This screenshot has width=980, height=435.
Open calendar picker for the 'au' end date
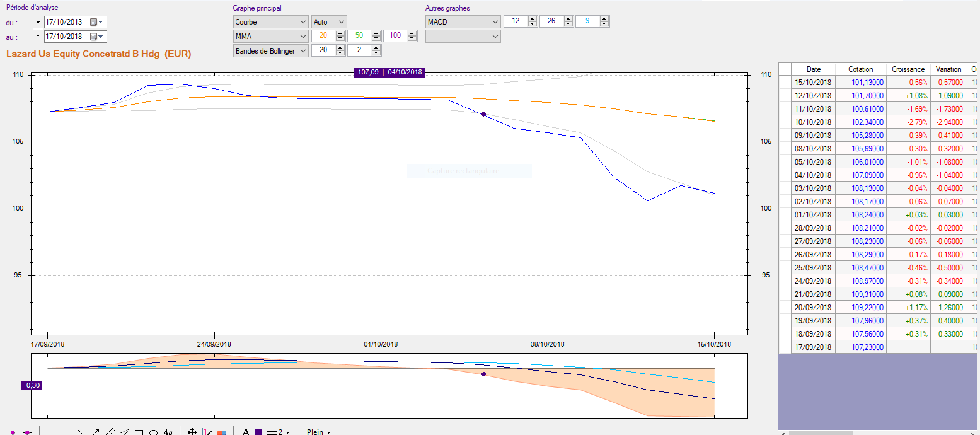(x=94, y=37)
